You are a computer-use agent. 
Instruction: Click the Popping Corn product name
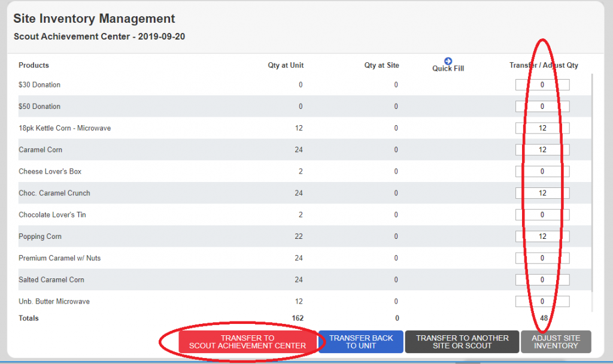pos(40,236)
